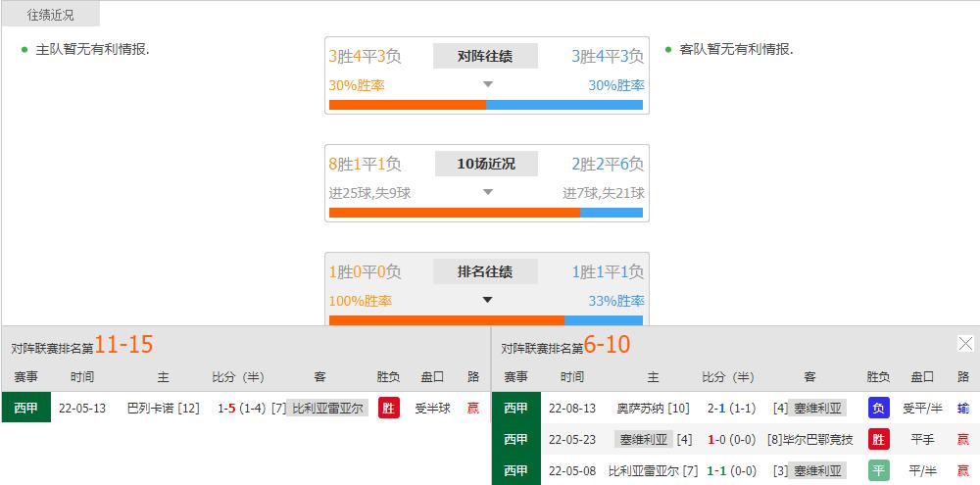Image resolution: width=980 pixels, height=485 pixels.
Task: Click the 平手 handicap value
Action: coord(922,439)
